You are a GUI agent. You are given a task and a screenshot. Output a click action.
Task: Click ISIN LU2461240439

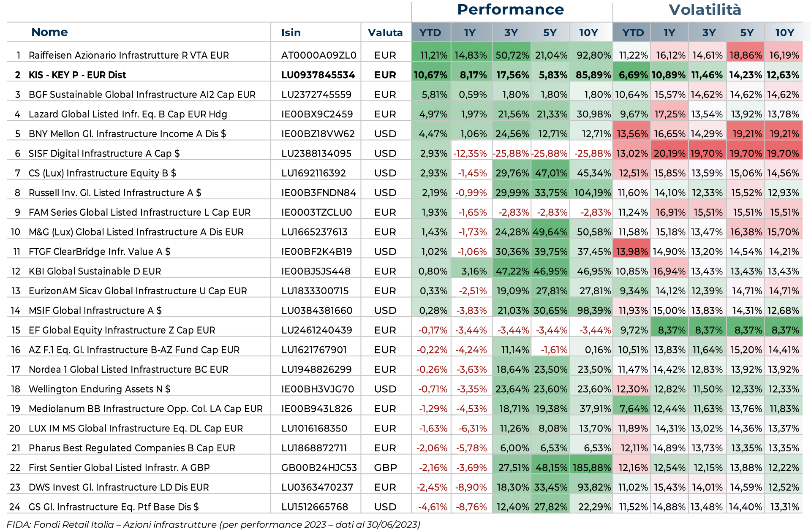point(317,330)
